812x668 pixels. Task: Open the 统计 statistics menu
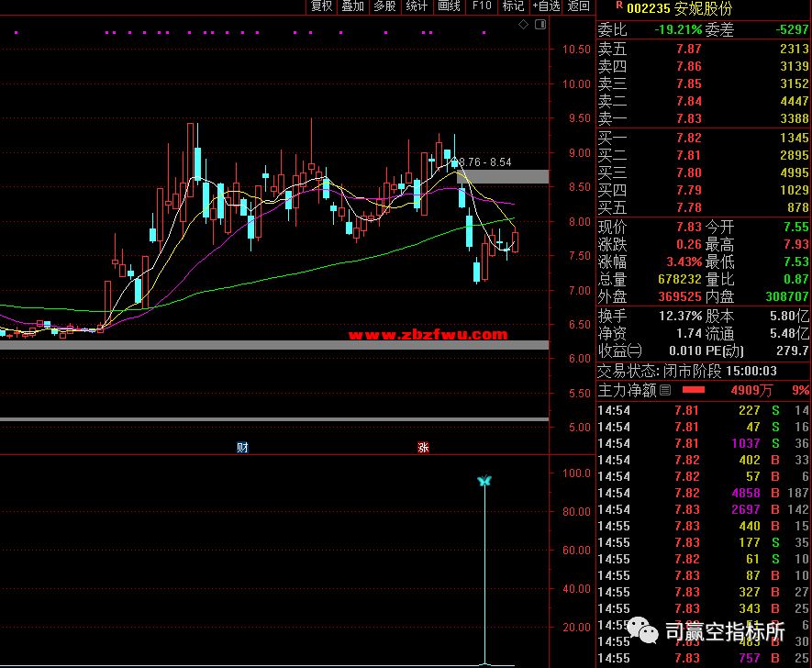tap(417, 6)
